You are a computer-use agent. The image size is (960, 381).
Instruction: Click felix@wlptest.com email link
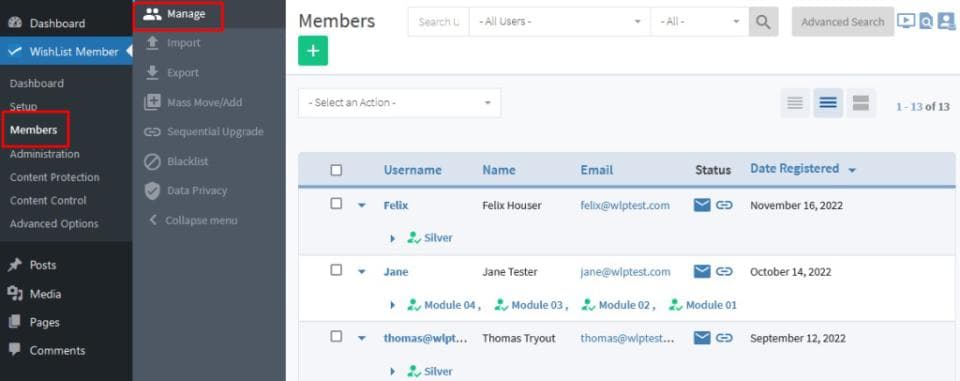pyautogui.click(x=624, y=205)
